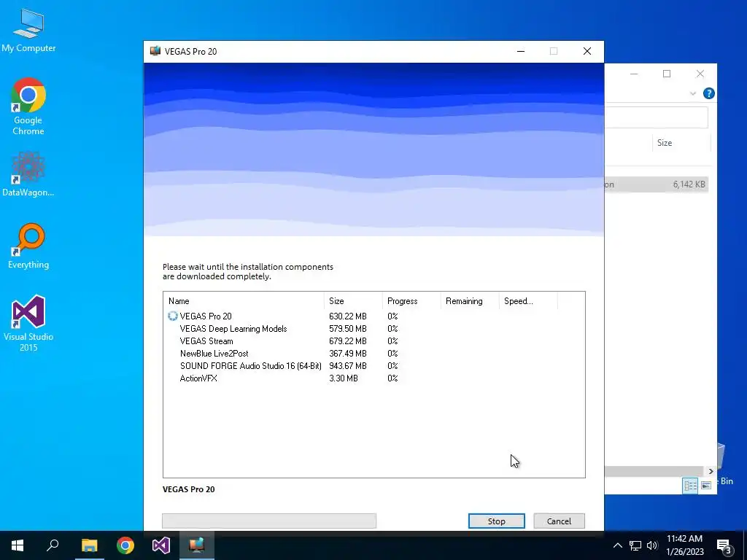The width and height of the screenshot is (747, 560).
Task: Select the DataWagon desktop shortcut
Action: (x=28, y=174)
